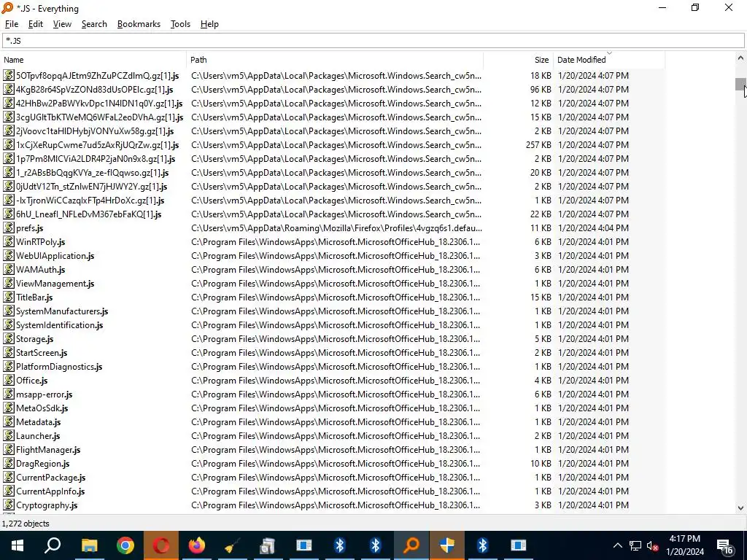Open the muted volume tray icon
Image resolution: width=747 pixels, height=560 pixels.
[652, 545]
